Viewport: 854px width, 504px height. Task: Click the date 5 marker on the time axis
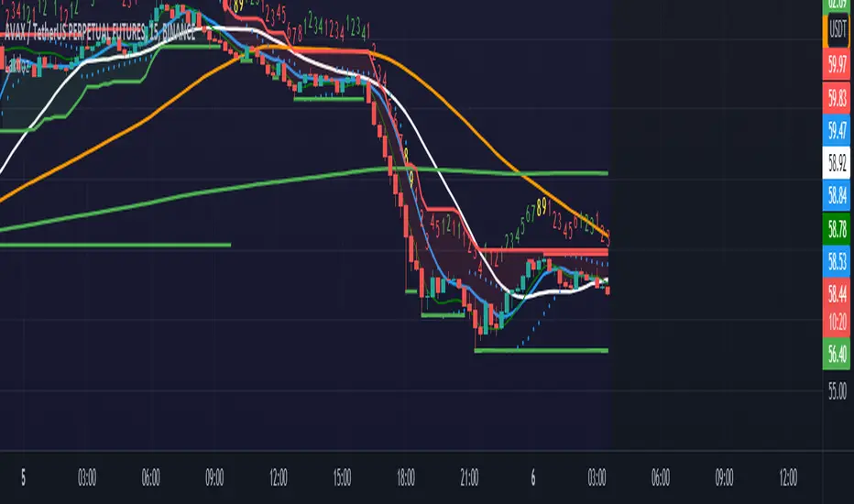point(23,477)
